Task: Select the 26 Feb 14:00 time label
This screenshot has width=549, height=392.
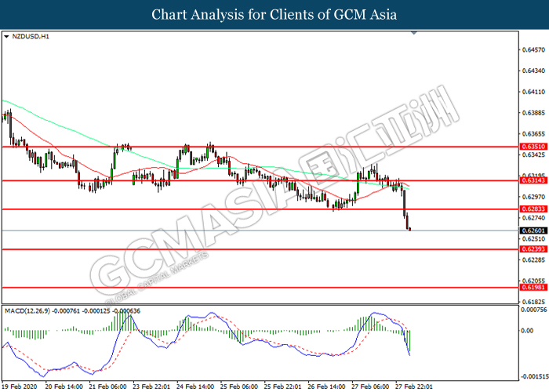Action: 327,387
